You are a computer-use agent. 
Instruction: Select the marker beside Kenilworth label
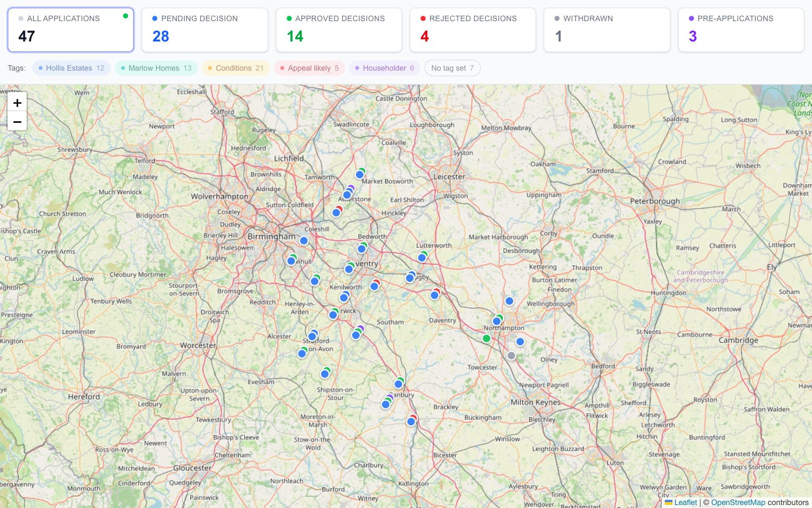(344, 298)
